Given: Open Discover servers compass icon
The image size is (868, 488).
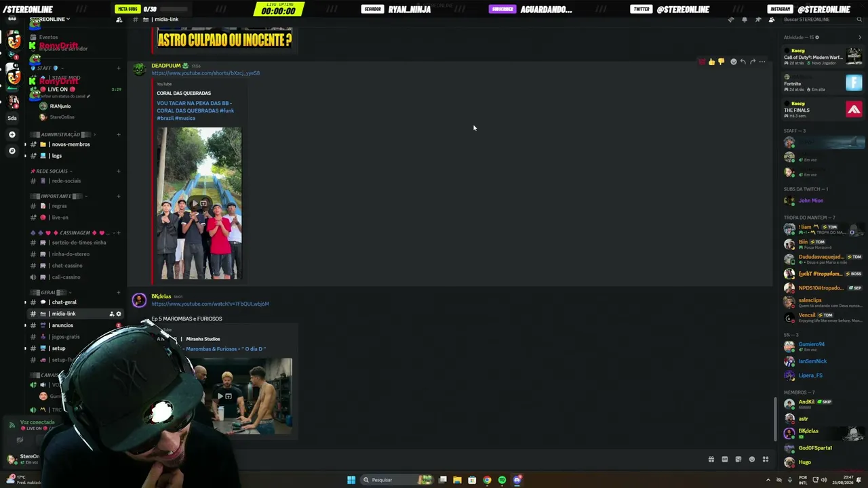Looking at the screenshot, I should pyautogui.click(x=12, y=150).
